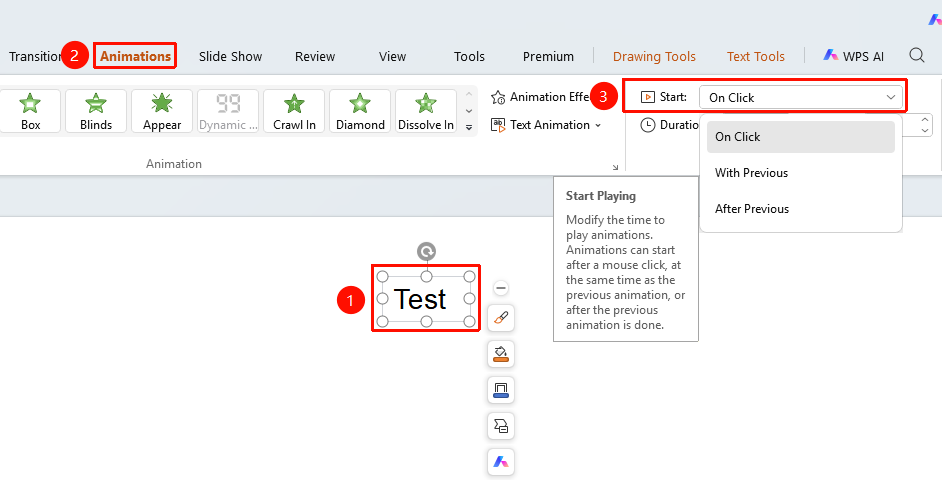This screenshot has width=942, height=498.
Task: Open the Slide Show tab
Action: point(230,56)
